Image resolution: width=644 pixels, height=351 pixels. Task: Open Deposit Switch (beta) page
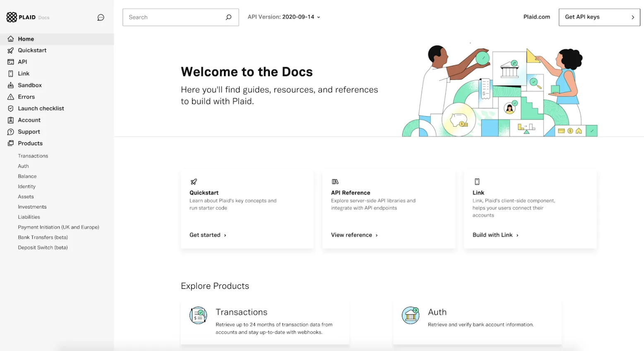click(43, 248)
